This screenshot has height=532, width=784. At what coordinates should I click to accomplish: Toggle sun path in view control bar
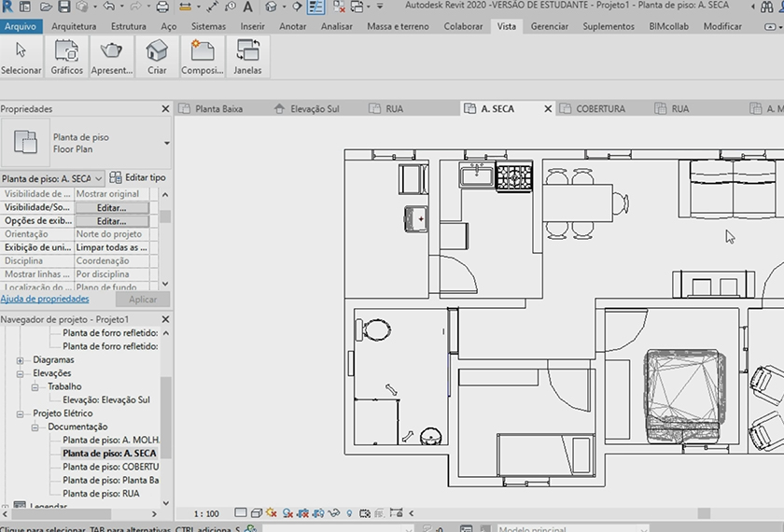tap(271, 513)
